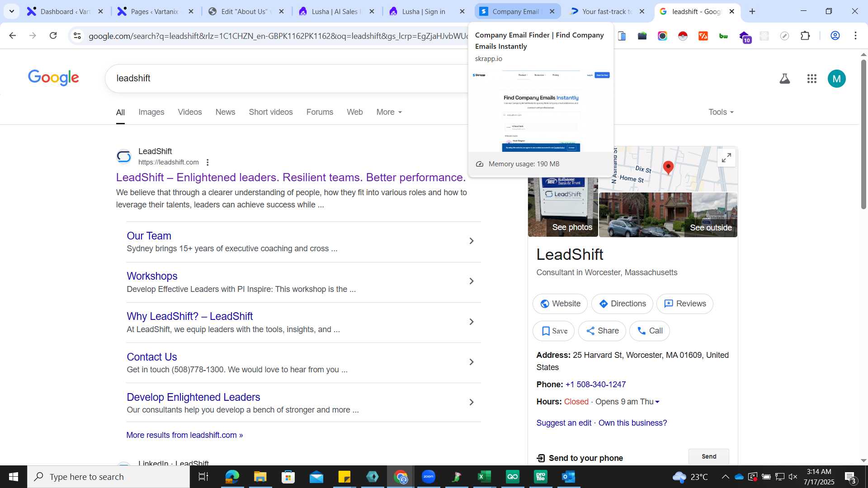Launch Microsoft Edge from taskbar
This screenshot has width=868, height=488.
click(232, 477)
